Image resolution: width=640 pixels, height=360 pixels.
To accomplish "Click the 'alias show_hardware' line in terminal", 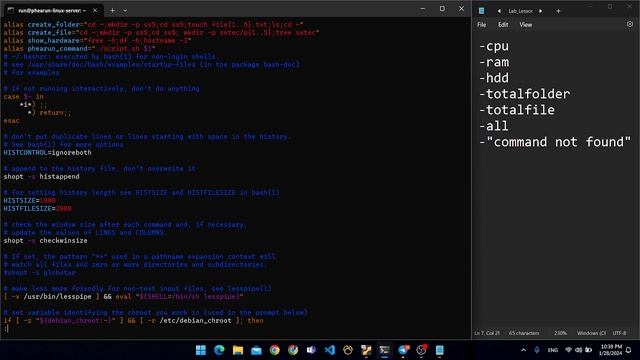I will tap(97, 40).
